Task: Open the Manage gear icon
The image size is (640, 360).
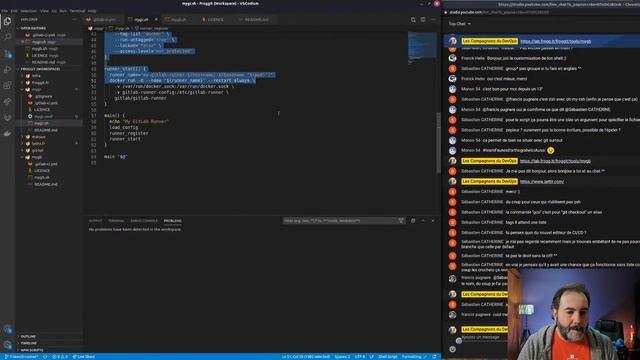Action: click(7, 345)
